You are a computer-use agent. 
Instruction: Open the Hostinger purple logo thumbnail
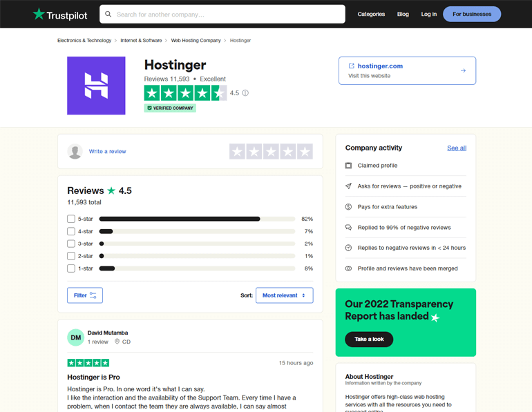[x=96, y=86]
